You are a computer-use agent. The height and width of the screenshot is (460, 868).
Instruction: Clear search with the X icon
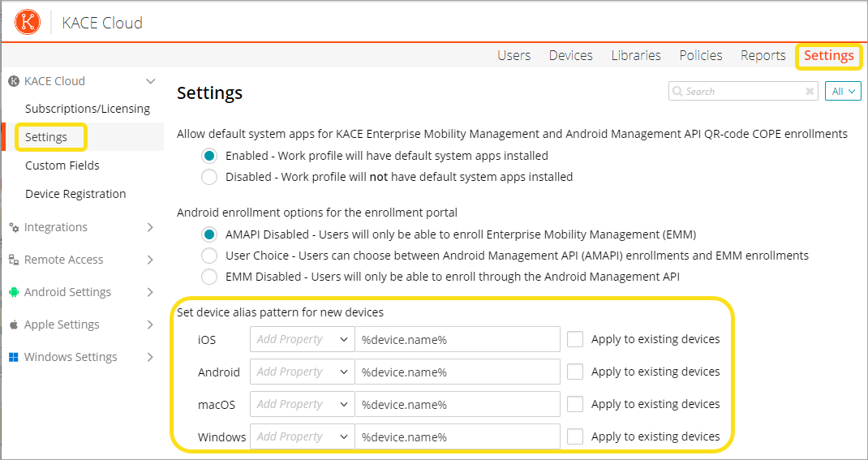(810, 92)
